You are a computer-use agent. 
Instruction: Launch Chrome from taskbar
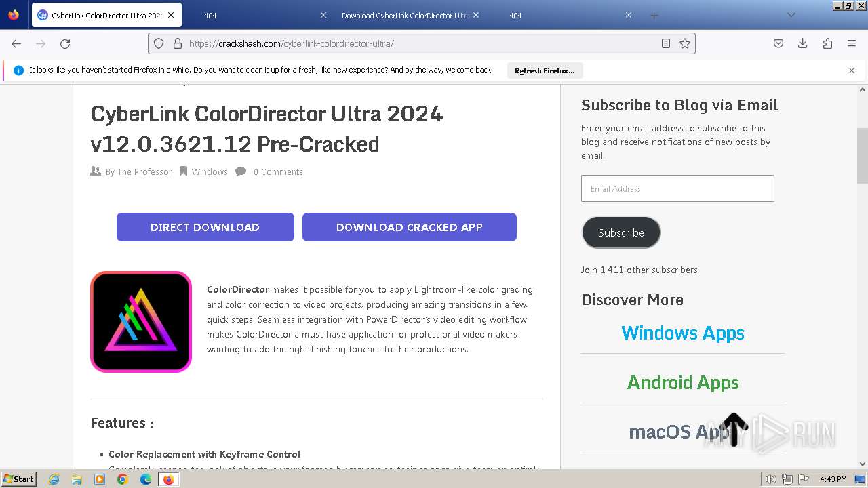(123, 479)
